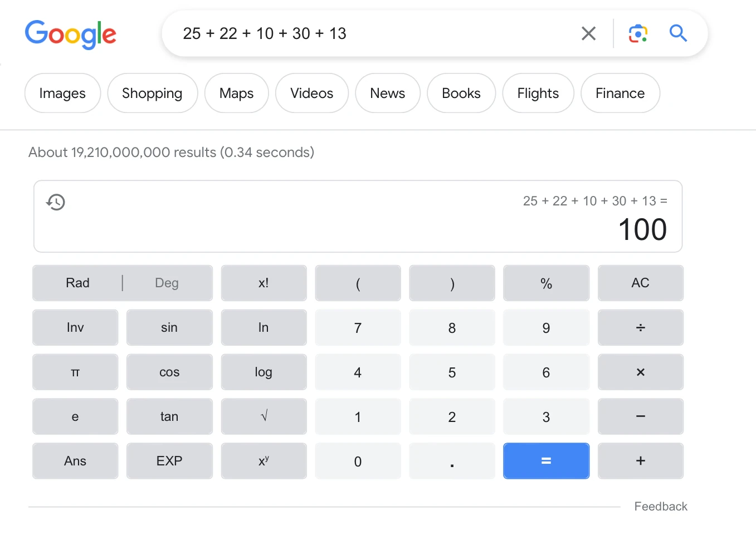Click the Search by image camera icon
This screenshot has width=756, height=540.
638,33
